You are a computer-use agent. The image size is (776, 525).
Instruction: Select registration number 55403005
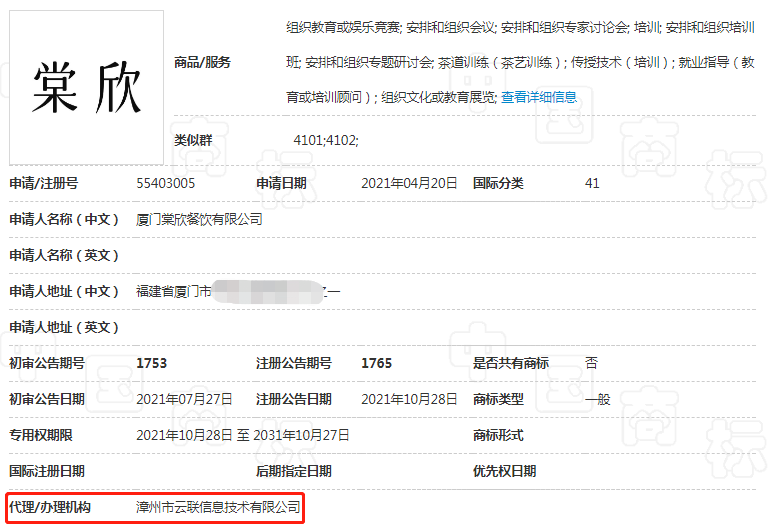point(166,184)
